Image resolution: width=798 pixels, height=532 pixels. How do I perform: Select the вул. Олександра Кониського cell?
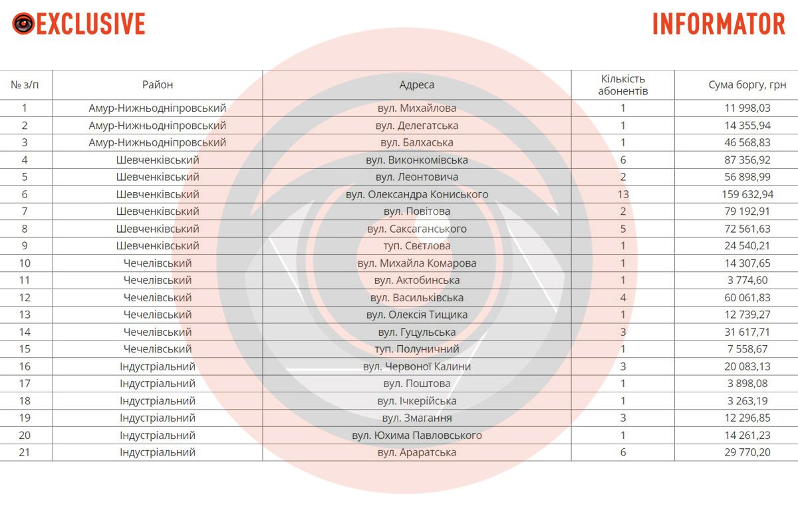(x=417, y=194)
